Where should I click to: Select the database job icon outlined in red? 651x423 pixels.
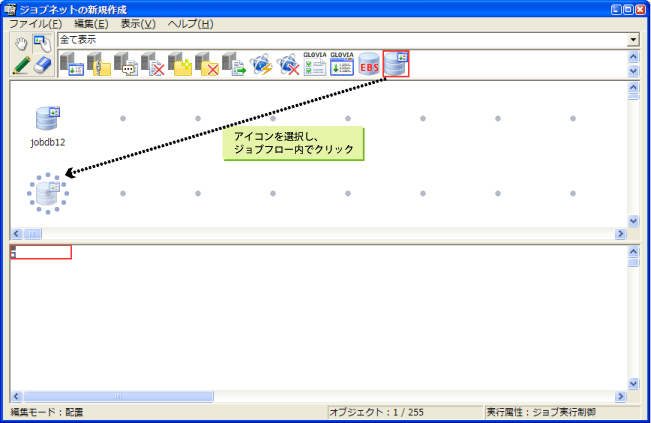(396, 64)
